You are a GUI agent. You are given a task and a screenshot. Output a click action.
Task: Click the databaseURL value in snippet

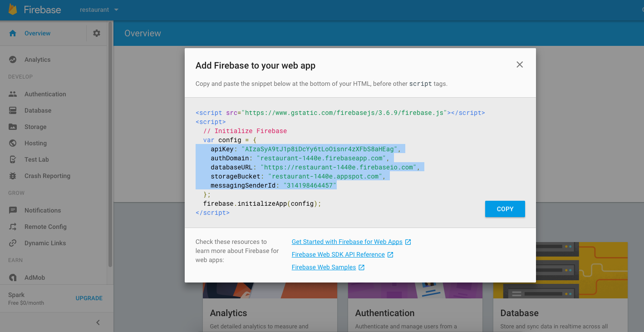point(339,167)
